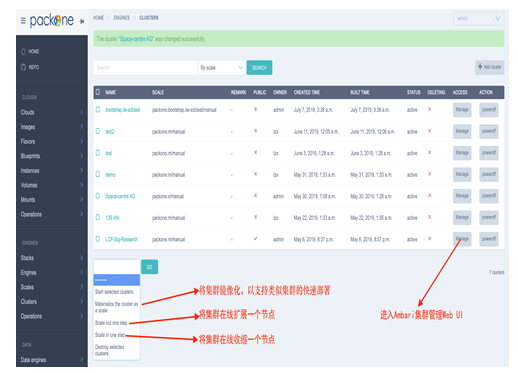Click the pin sidebar icon
Screen dimensions: 518x373
point(82,21)
